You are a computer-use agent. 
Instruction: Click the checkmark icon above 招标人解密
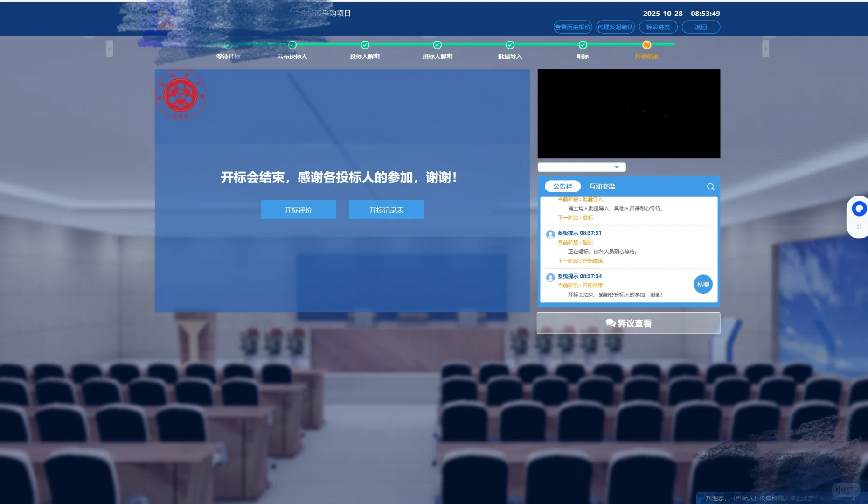pyautogui.click(x=437, y=45)
